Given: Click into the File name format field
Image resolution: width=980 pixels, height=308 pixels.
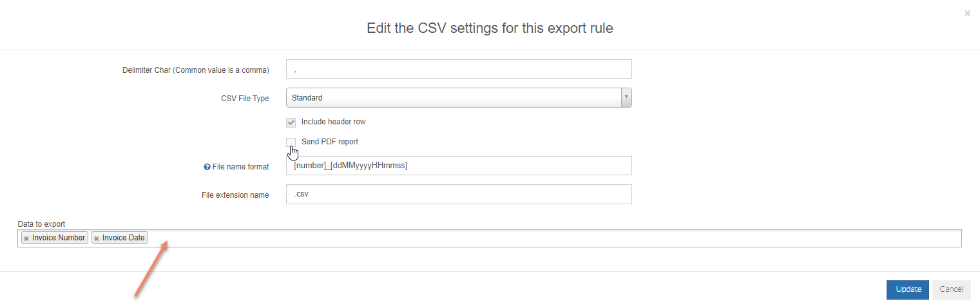Looking at the screenshot, I should tap(459, 166).
